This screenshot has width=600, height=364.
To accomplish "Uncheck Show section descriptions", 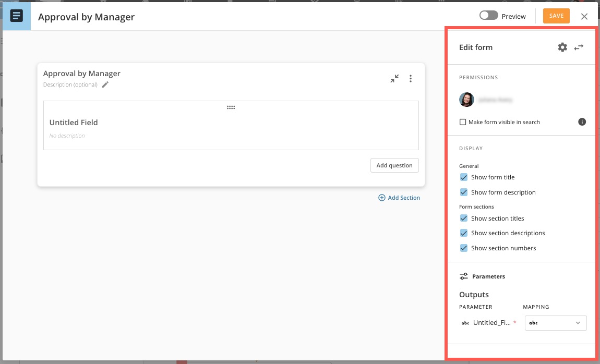I will pyautogui.click(x=463, y=233).
